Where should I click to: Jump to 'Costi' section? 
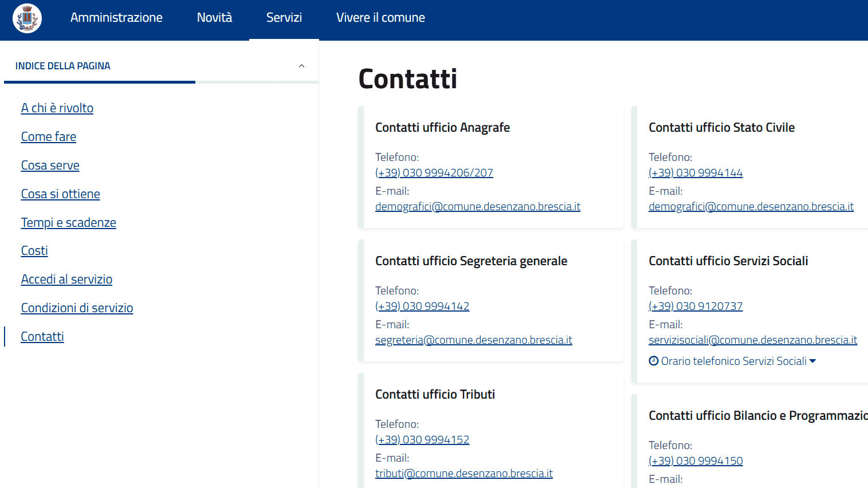pos(34,251)
